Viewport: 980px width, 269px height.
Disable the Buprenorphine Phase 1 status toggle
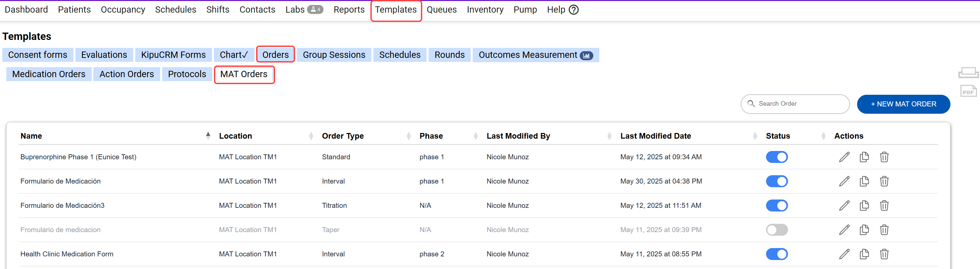pyautogui.click(x=776, y=157)
